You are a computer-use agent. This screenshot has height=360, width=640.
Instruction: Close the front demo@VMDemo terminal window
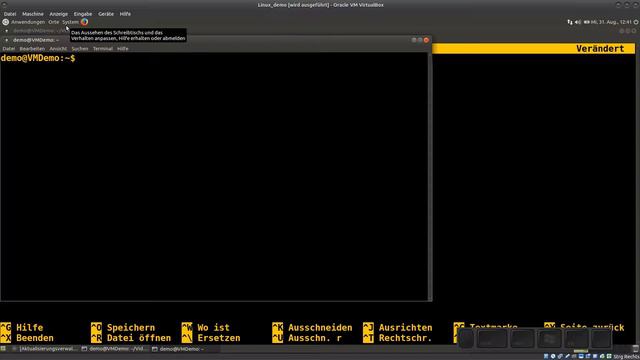tap(426, 40)
